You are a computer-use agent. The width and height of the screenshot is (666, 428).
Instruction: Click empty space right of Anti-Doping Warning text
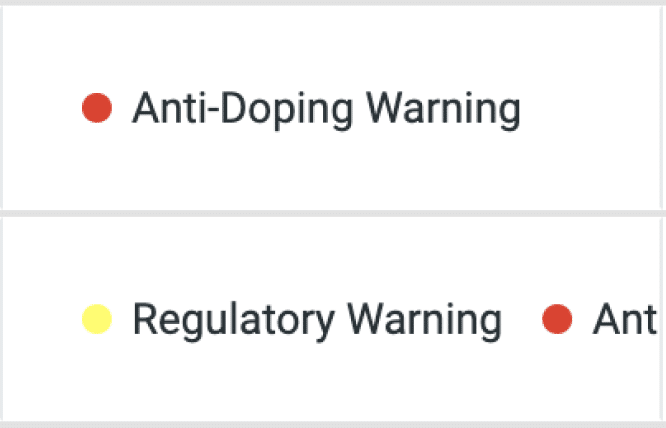click(x=590, y=109)
